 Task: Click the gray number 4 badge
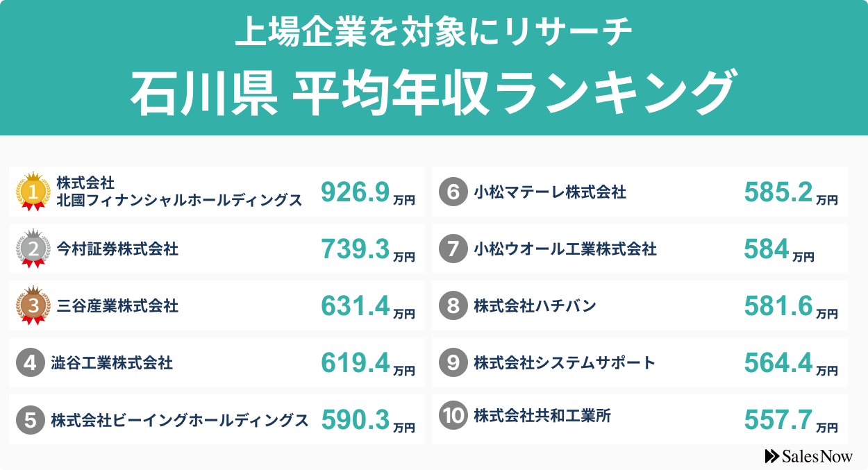pos(30,362)
